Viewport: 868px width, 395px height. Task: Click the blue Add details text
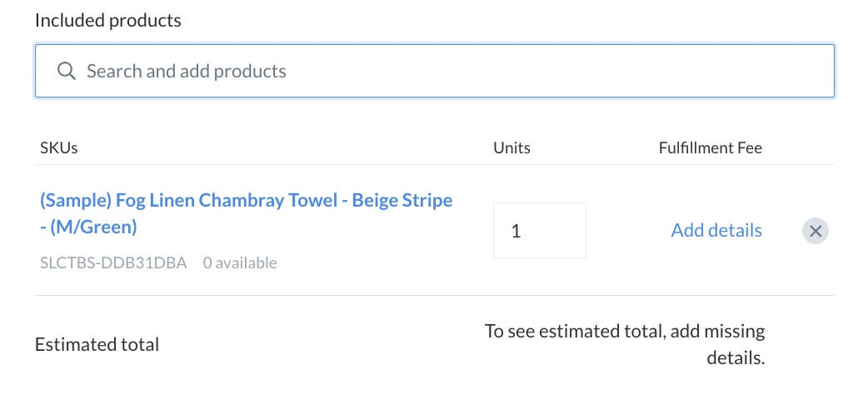pyautogui.click(x=716, y=230)
